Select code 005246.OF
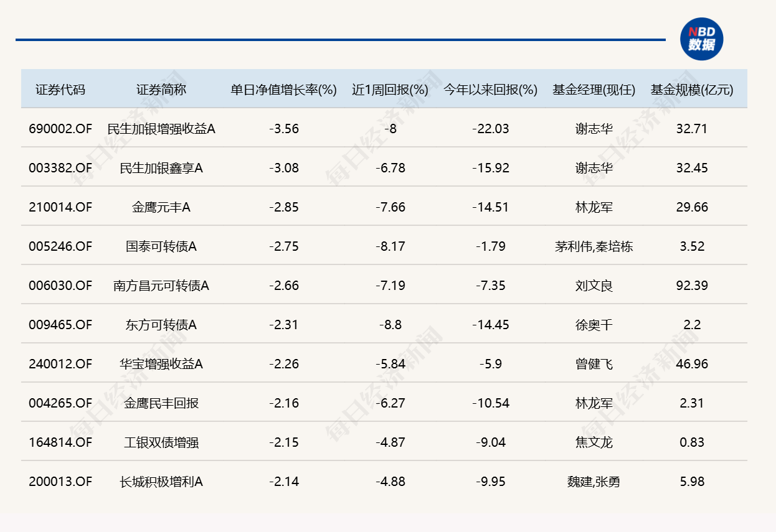Image resolution: width=776 pixels, height=532 pixels. click(x=60, y=246)
